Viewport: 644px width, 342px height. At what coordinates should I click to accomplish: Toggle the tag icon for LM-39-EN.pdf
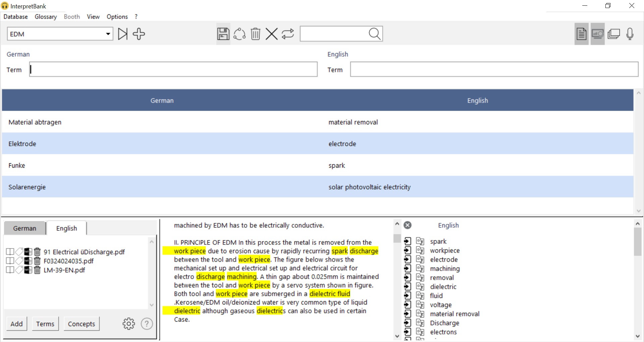[x=19, y=270]
